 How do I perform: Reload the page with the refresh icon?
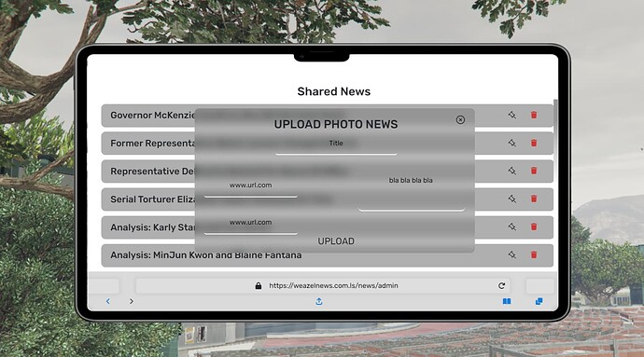501,285
